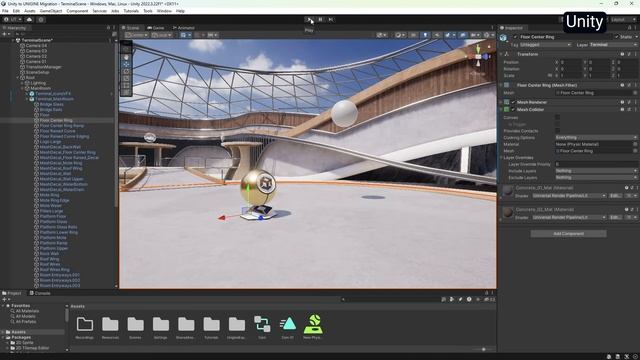640x360 pixels.
Task: Click the Transform component help icon
Action: (622, 54)
